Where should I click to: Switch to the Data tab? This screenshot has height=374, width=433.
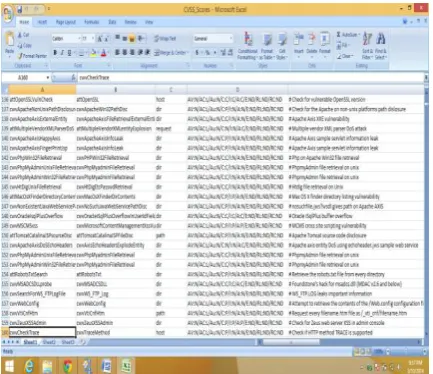pos(112,22)
